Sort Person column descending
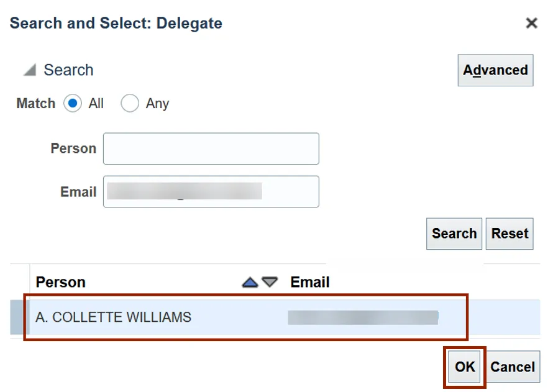Image resolution: width=553 pixels, height=392 pixels. point(269,283)
